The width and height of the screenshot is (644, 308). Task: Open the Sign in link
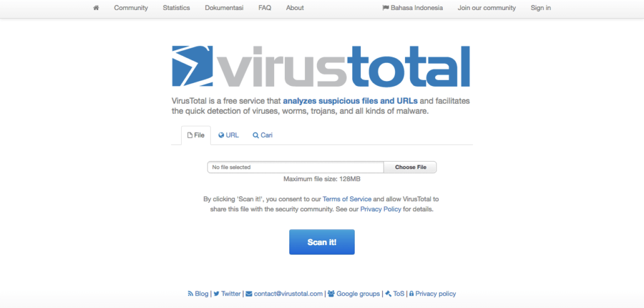(540, 8)
